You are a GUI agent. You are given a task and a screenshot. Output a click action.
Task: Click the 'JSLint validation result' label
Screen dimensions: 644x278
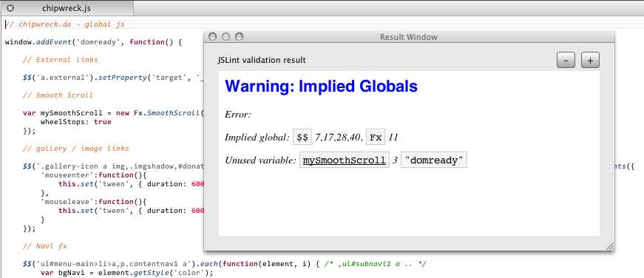(x=262, y=61)
